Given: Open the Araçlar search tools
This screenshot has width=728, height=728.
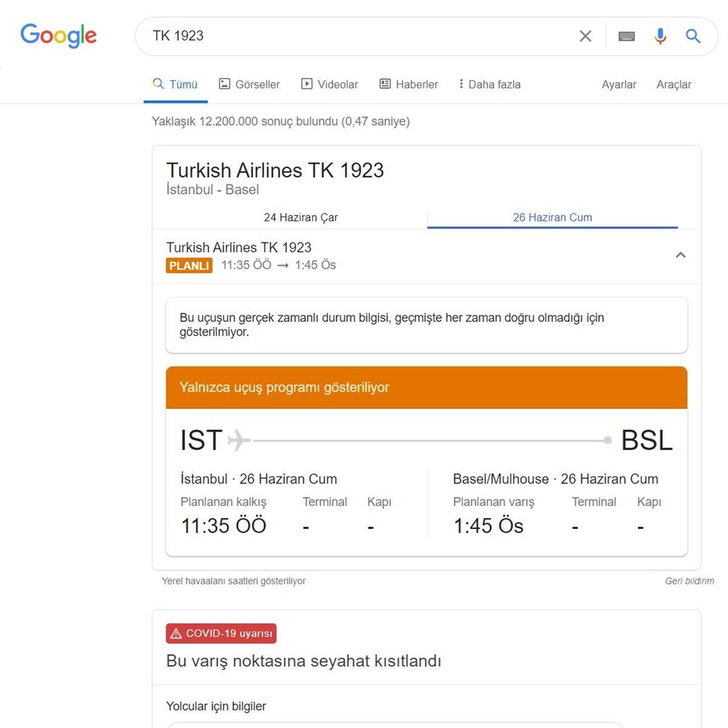Looking at the screenshot, I should (x=673, y=84).
